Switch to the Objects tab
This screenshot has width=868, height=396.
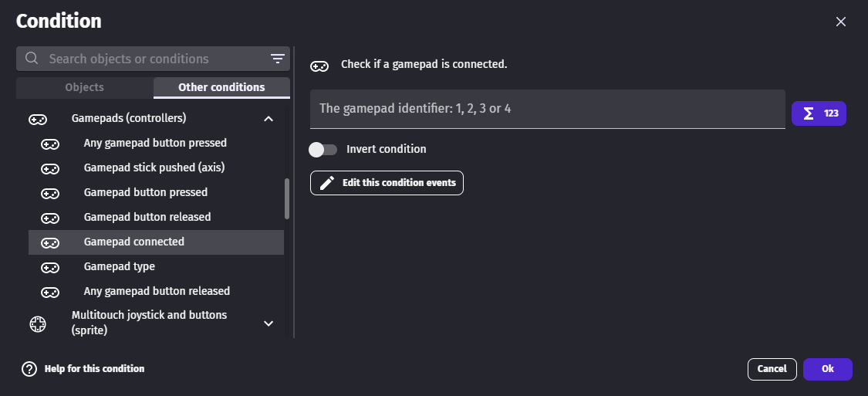(84, 87)
